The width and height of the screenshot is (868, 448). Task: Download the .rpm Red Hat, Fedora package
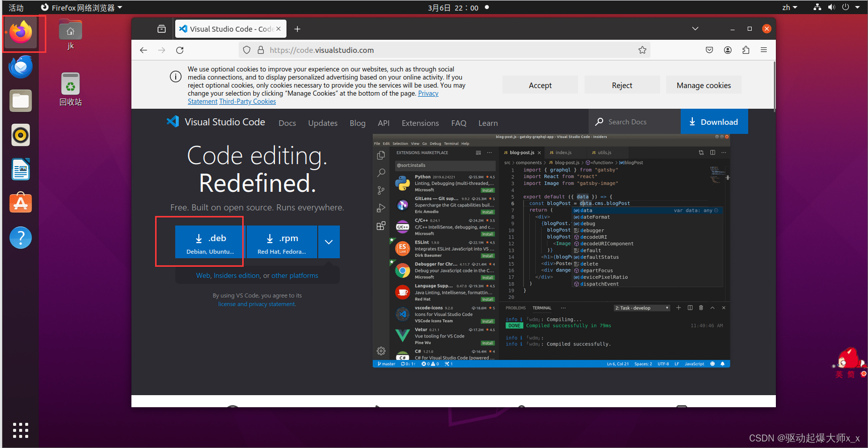(x=282, y=242)
